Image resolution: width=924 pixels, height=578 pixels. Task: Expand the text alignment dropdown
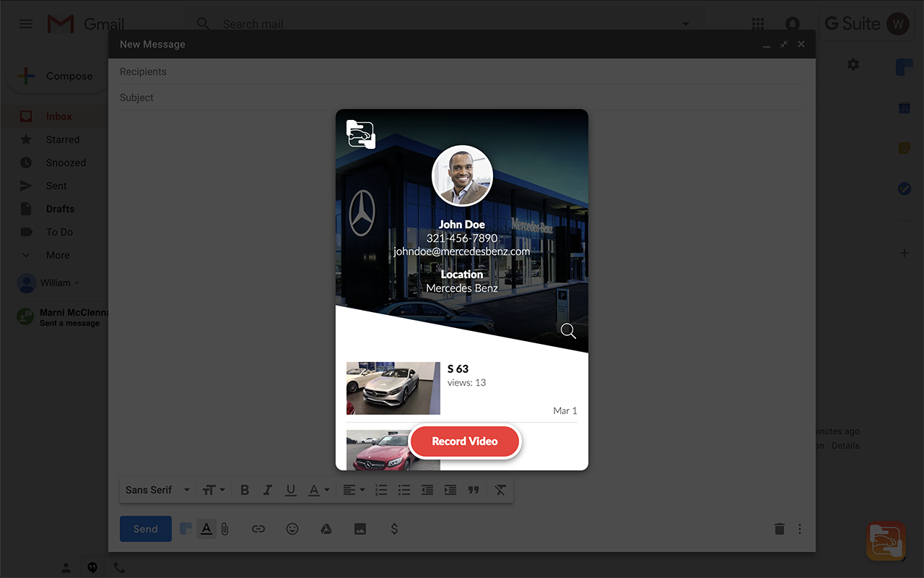tap(353, 490)
